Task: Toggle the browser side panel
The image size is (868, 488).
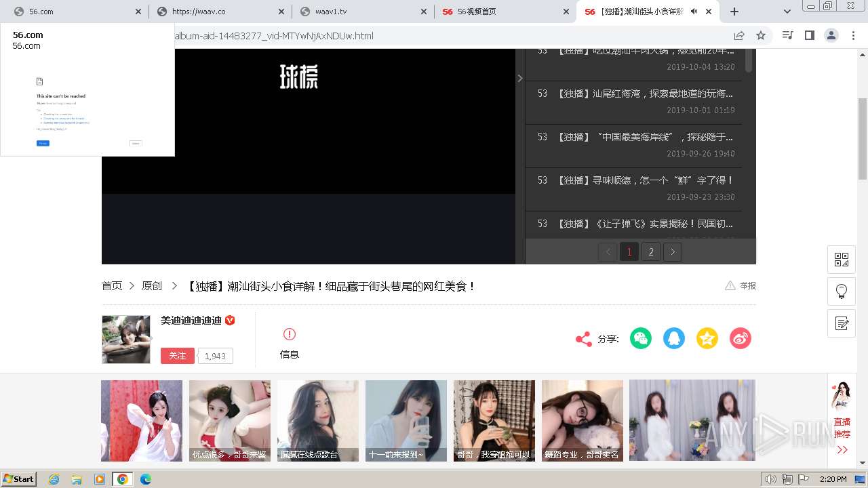Action: pos(809,35)
